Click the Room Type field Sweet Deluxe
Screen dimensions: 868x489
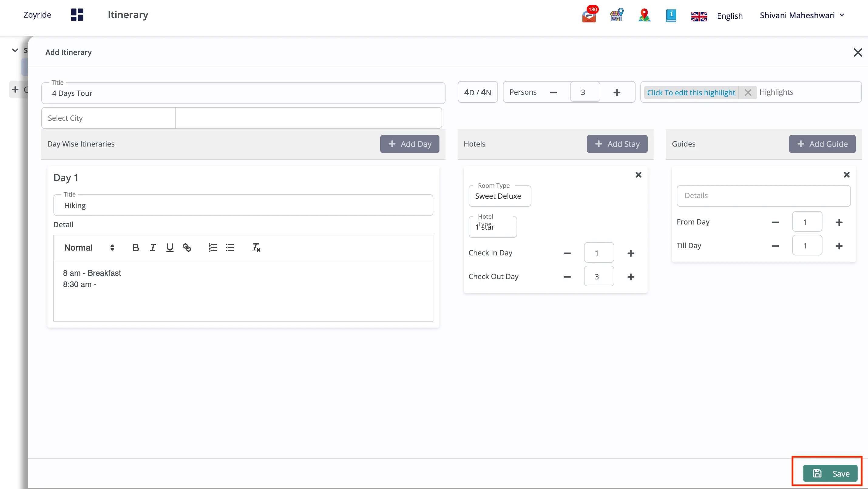500,196
